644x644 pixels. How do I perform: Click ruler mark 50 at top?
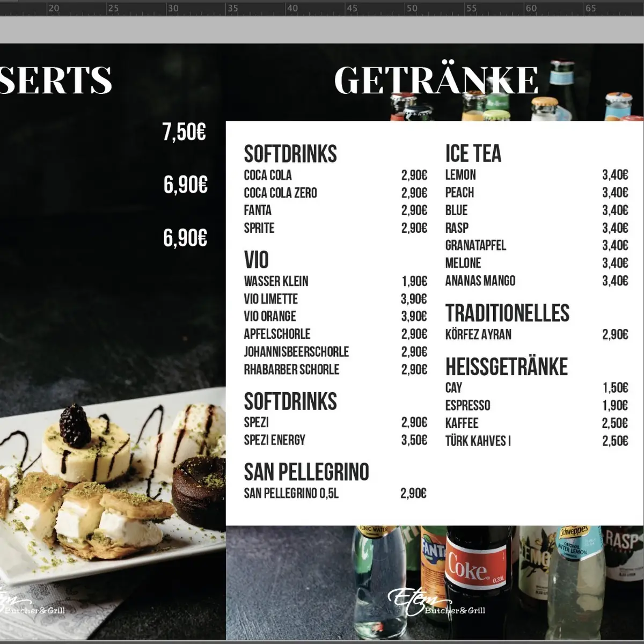coord(411,9)
